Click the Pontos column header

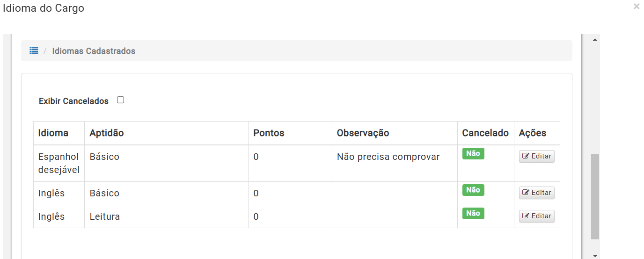(269, 133)
